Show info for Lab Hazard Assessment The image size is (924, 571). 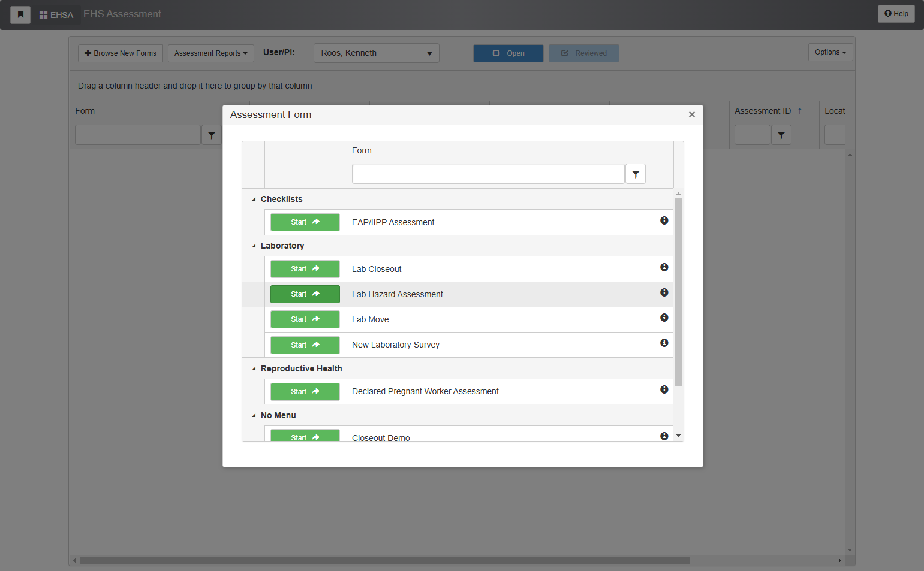[664, 292]
